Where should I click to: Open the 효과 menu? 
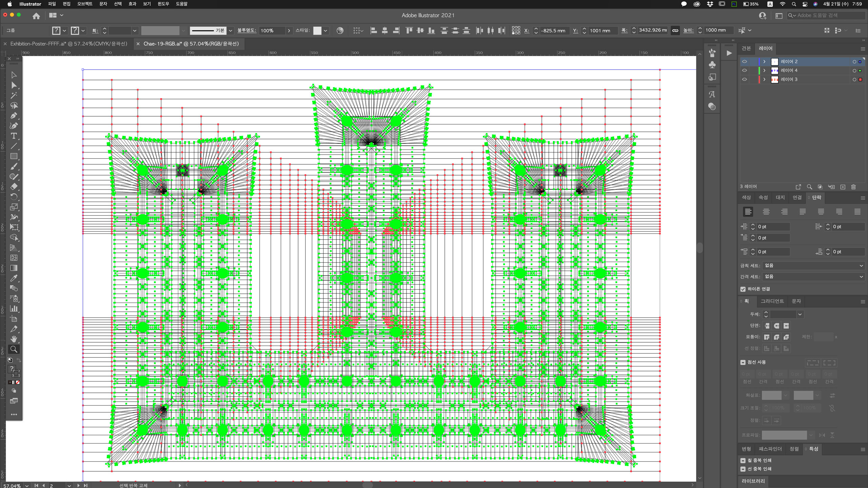tap(132, 4)
